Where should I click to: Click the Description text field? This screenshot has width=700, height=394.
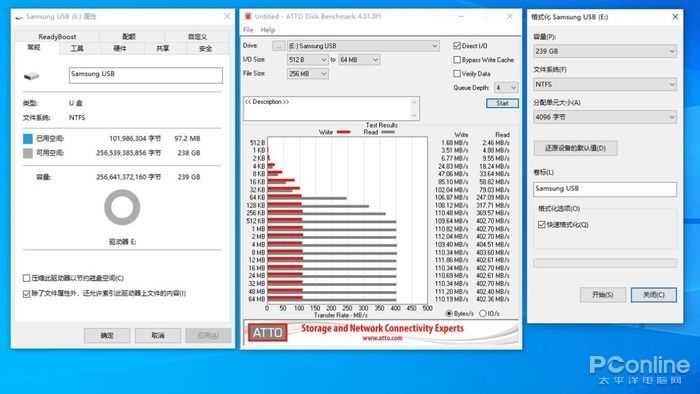(331, 108)
